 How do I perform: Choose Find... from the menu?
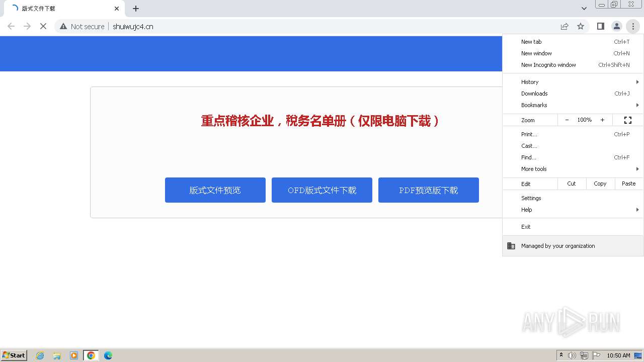(573, 157)
